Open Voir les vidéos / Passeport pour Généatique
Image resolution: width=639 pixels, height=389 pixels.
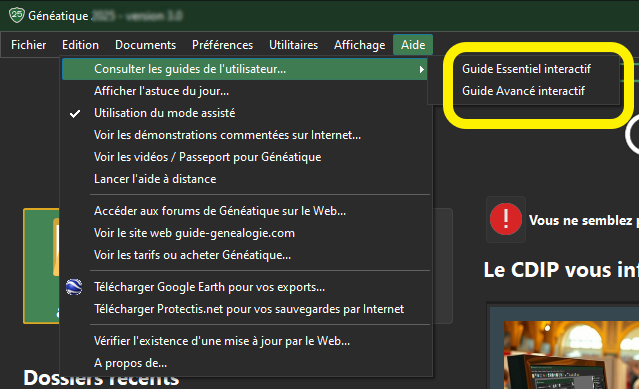[245, 157]
